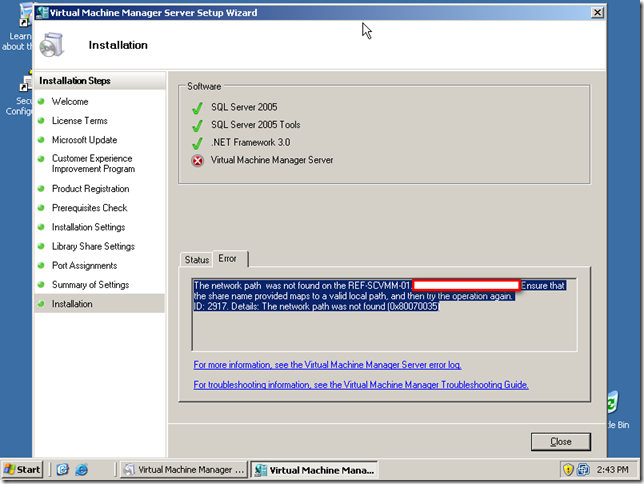The width and height of the screenshot is (644, 484).
Task: Click the first Quick Launch icon beside Start
Action: [x=62, y=469]
